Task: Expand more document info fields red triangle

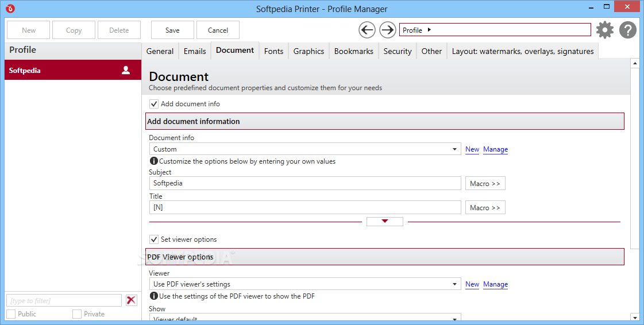Action: pos(385,221)
